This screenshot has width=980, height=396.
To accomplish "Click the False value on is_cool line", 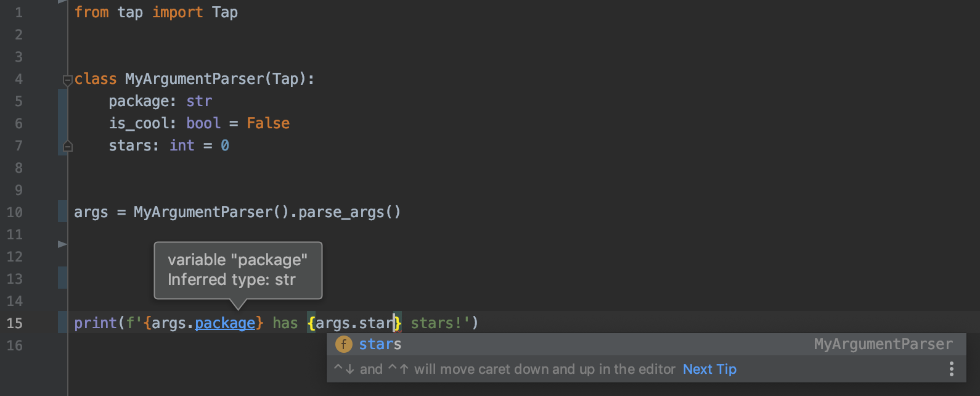I will [268, 123].
